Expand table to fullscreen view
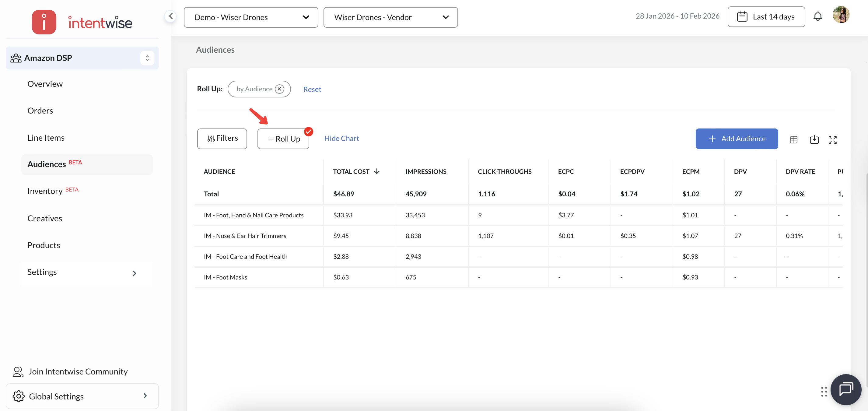This screenshot has width=868, height=411. coord(832,139)
